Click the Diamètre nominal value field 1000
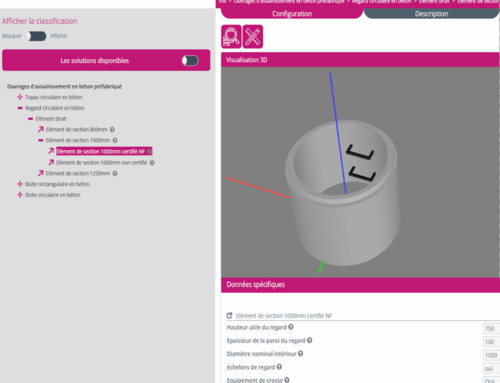This screenshot has width=500, height=383. (x=491, y=355)
